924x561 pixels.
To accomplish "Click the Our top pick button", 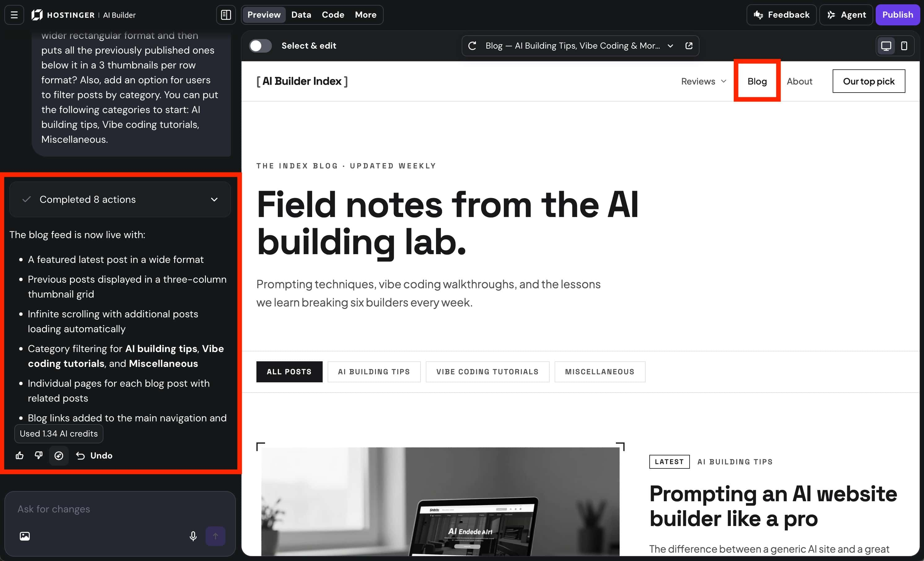I will click(x=869, y=81).
